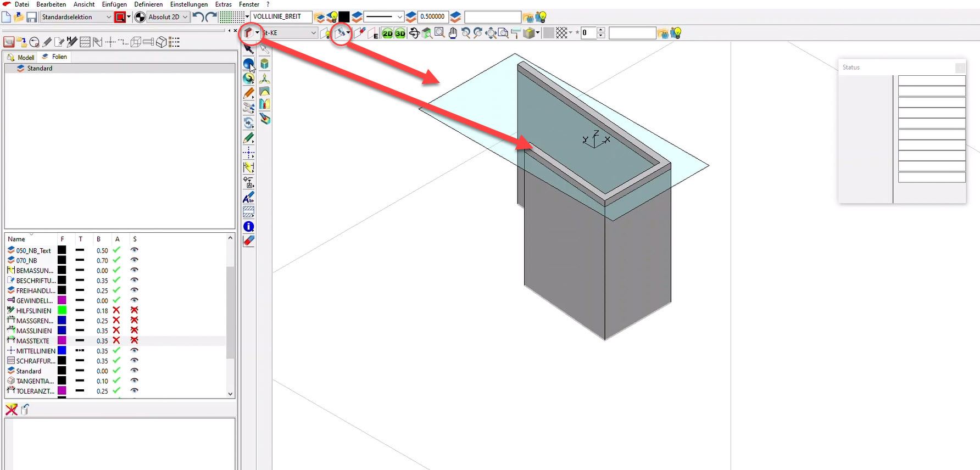Open the text annotation tool
Screen dimensions: 980x470
point(249,197)
